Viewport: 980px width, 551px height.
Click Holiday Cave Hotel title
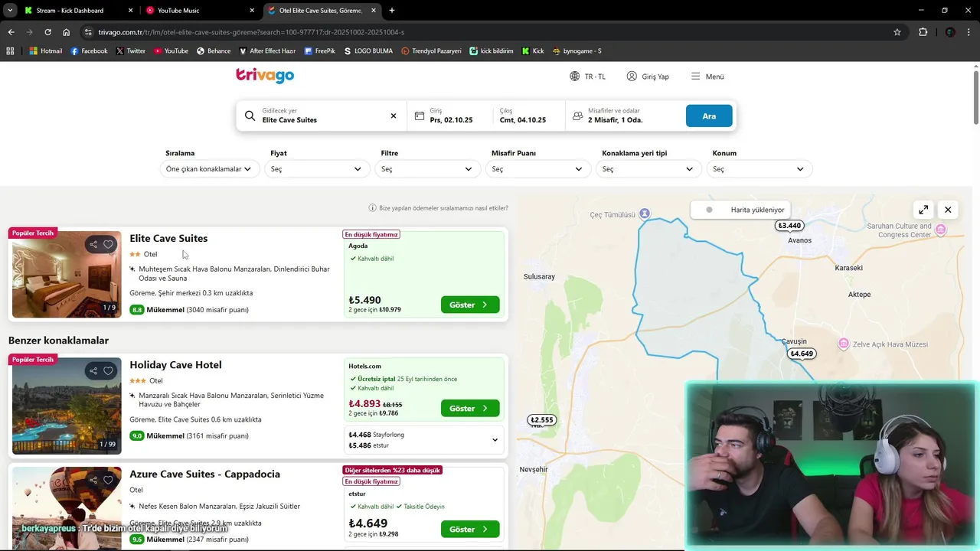[175, 365]
